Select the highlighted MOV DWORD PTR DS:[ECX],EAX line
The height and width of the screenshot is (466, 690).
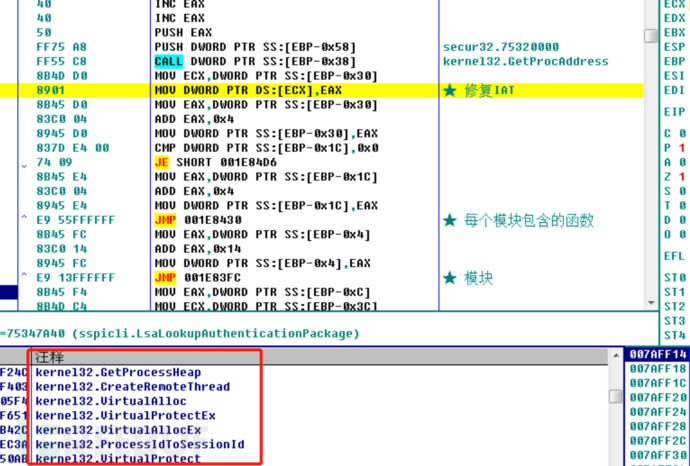click(248, 90)
